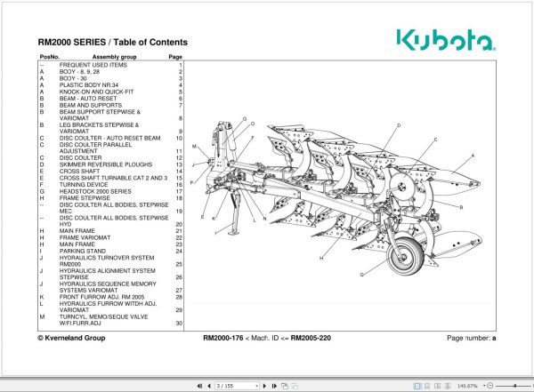Select continuous page view layout
534x392 pixels.
427,386
